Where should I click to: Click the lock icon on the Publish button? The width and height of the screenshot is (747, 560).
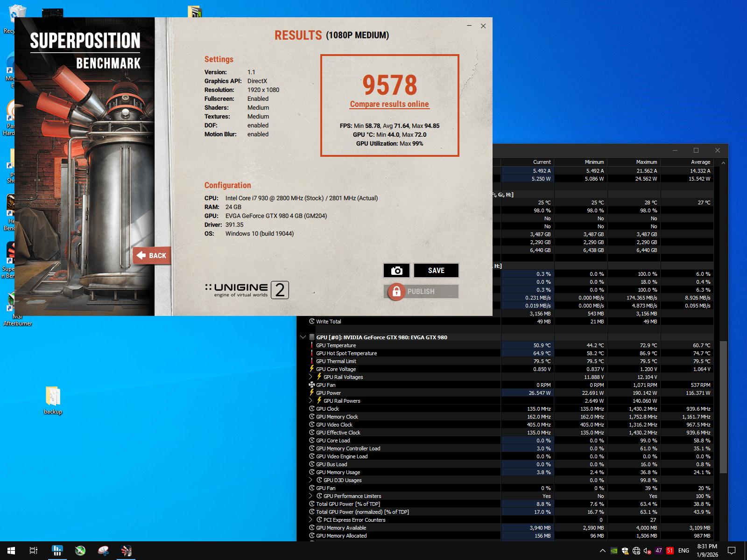[x=396, y=292]
